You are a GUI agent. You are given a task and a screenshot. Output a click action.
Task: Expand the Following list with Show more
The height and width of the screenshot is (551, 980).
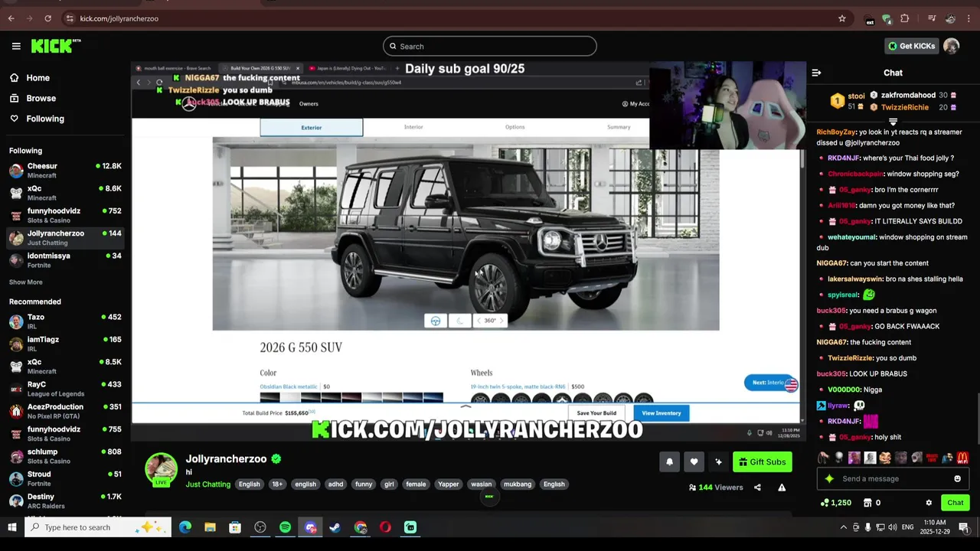[26, 282]
